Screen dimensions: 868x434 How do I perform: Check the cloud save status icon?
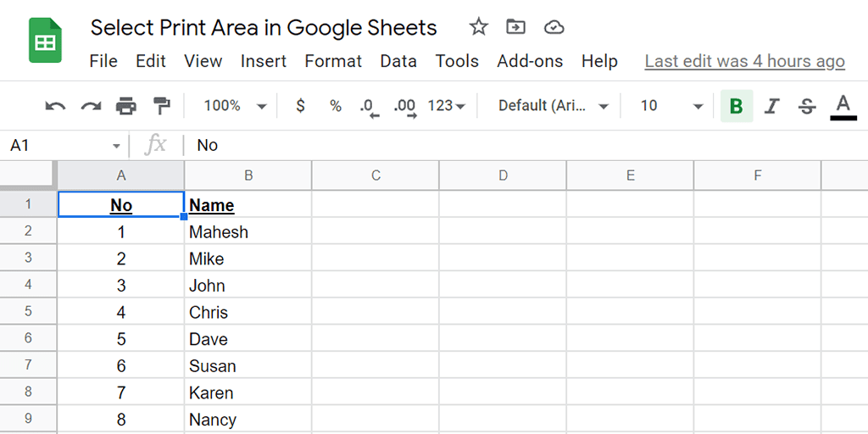pos(554,26)
